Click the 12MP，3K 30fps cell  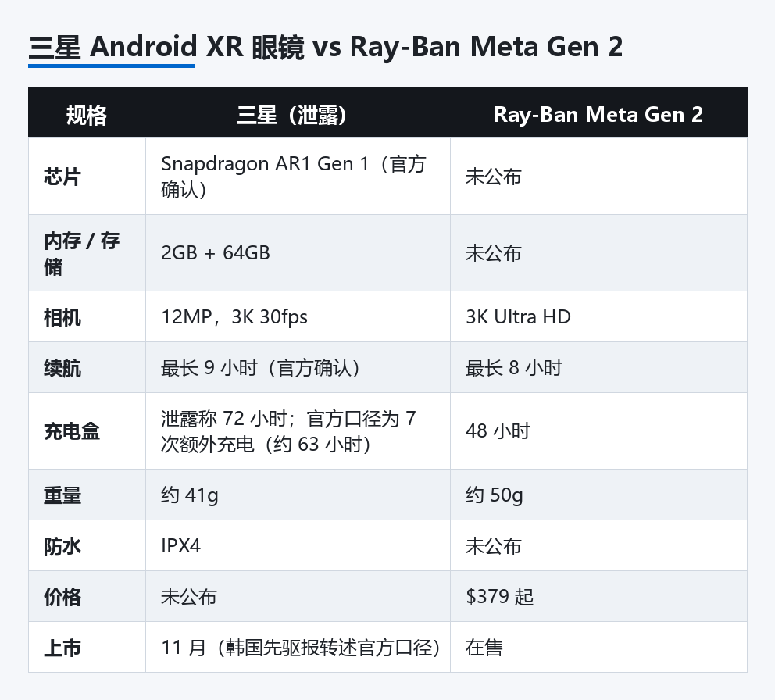click(x=298, y=317)
